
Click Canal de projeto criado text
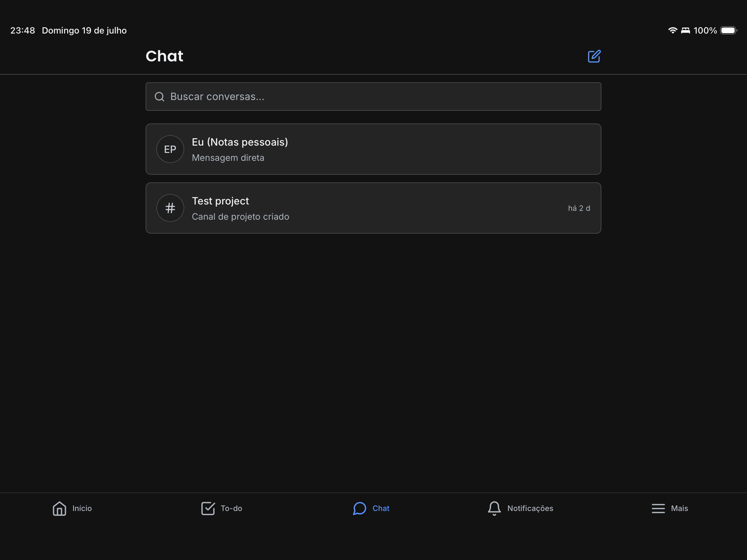(240, 217)
